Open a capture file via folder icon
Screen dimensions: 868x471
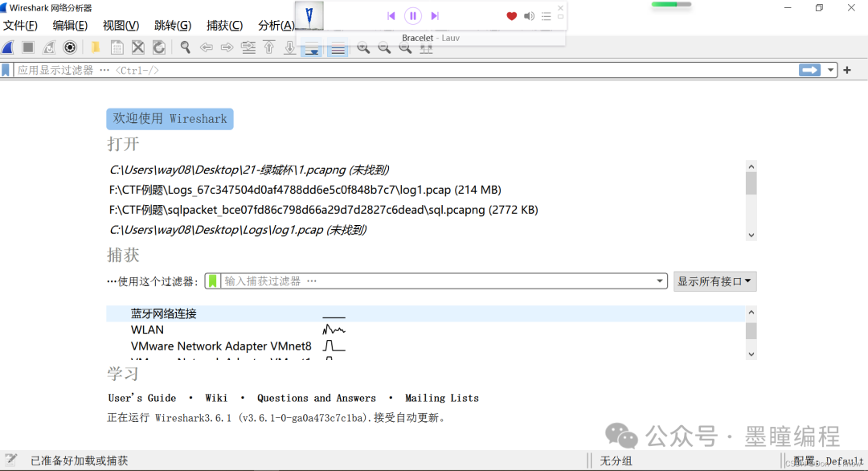(x=95, y=47)
